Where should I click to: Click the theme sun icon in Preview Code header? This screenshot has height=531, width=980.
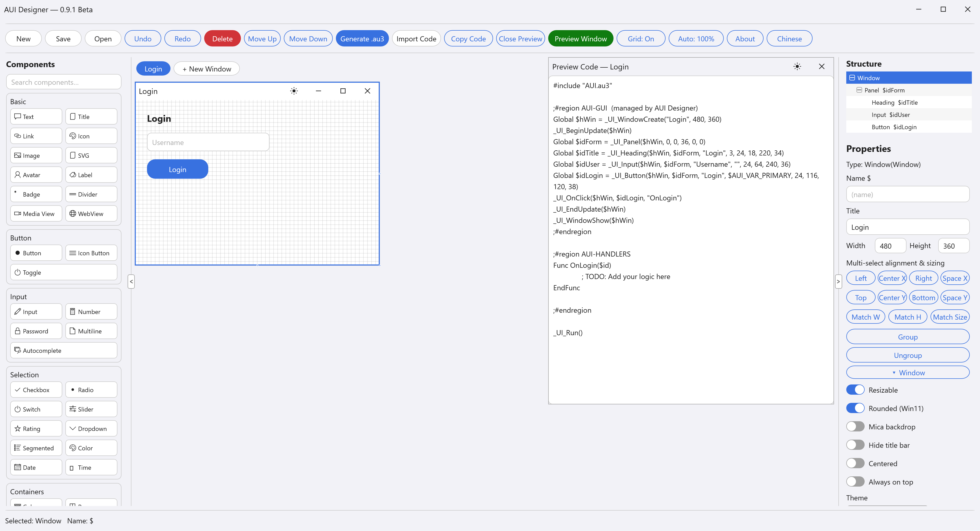click(797, 67)
